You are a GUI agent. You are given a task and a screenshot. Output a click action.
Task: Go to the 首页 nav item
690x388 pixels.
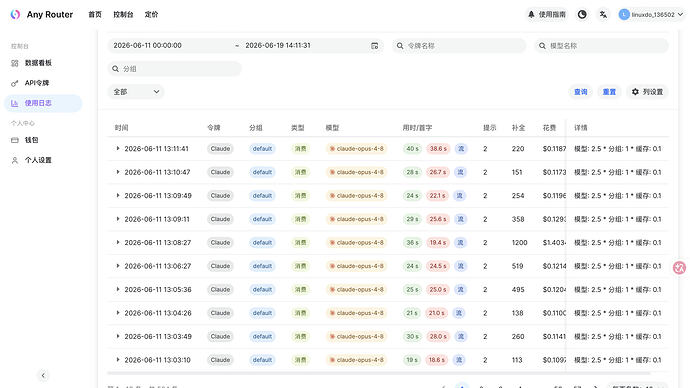click(x=95, y=15)
